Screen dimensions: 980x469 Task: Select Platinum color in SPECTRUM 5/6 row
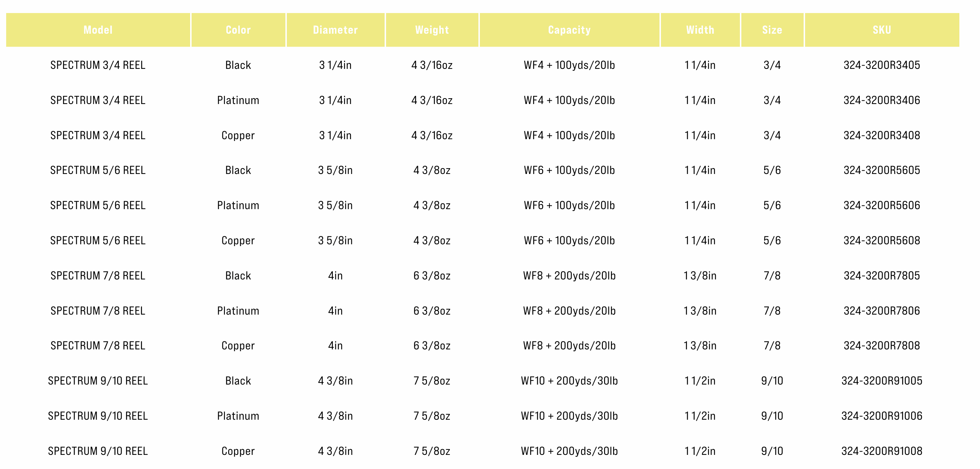[238, 206]
